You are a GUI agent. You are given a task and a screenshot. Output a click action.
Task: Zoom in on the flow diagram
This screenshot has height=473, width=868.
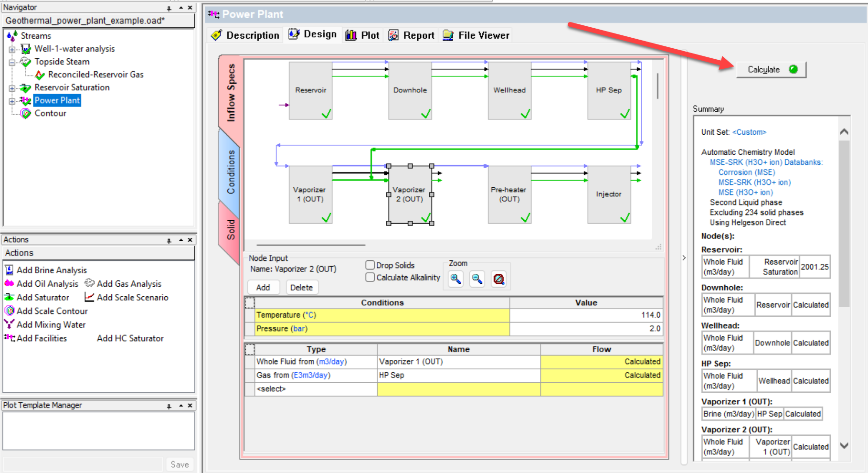[x=456, y=279]
